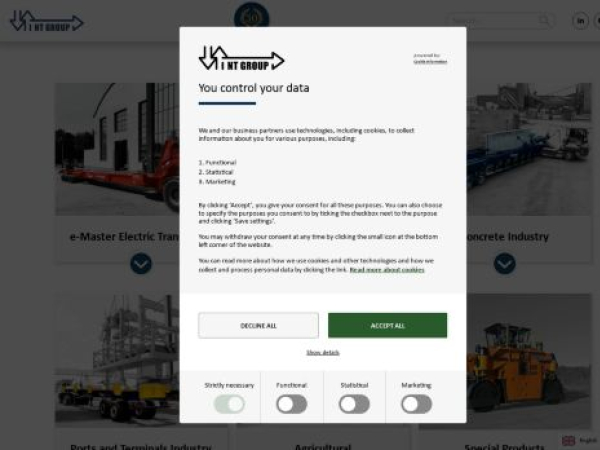Toggle the Strictly necessary switch
The image size is (600, 450).
tap(229, 404)
